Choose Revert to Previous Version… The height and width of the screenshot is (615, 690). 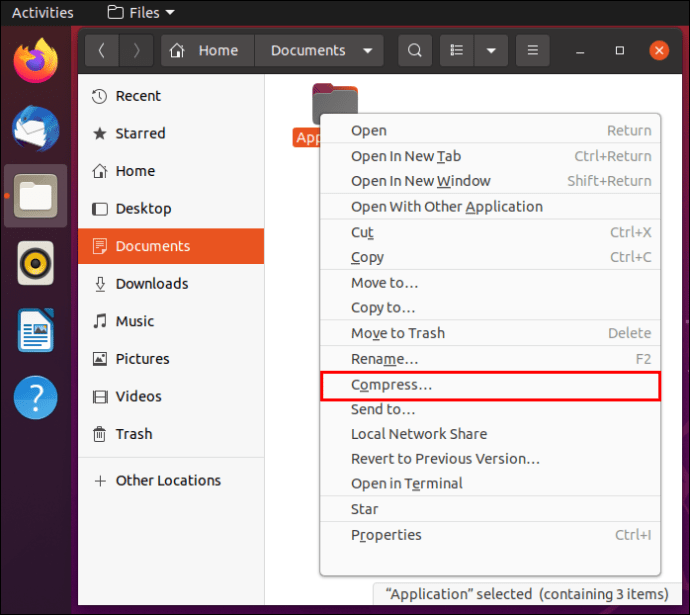[x=490, y=459]
